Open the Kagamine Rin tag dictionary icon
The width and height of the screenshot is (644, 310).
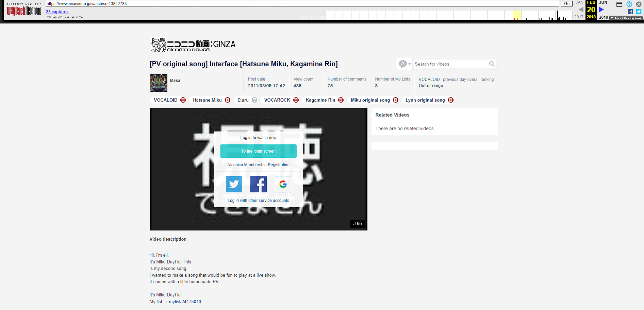click(341, 100)
